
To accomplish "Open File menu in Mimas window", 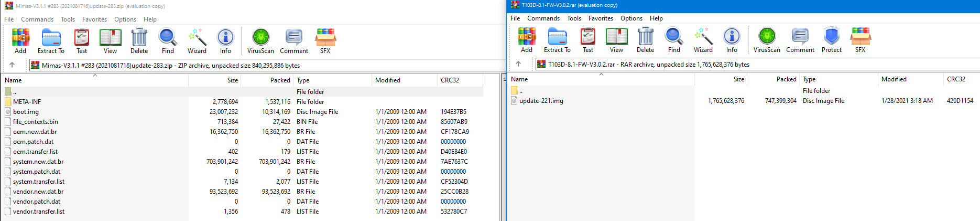I will 9,19.
